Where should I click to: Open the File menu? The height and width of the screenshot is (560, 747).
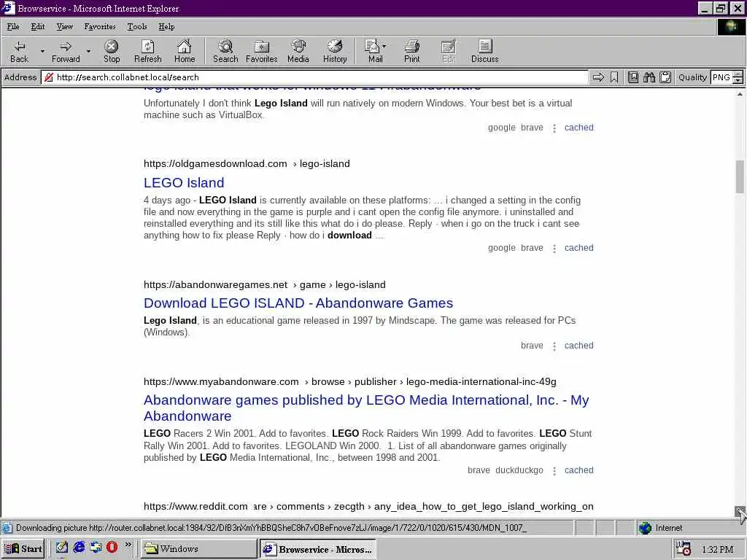coord(13,27)
